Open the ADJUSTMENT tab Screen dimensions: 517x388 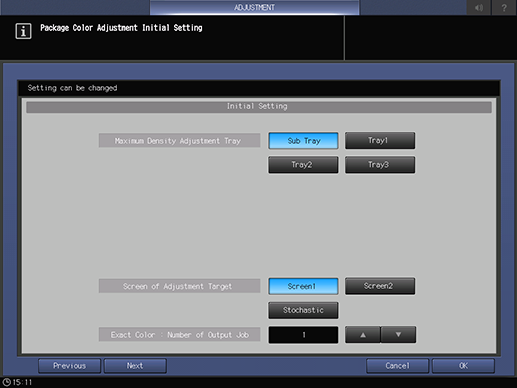pyautogui.click(x=254, y=7)
